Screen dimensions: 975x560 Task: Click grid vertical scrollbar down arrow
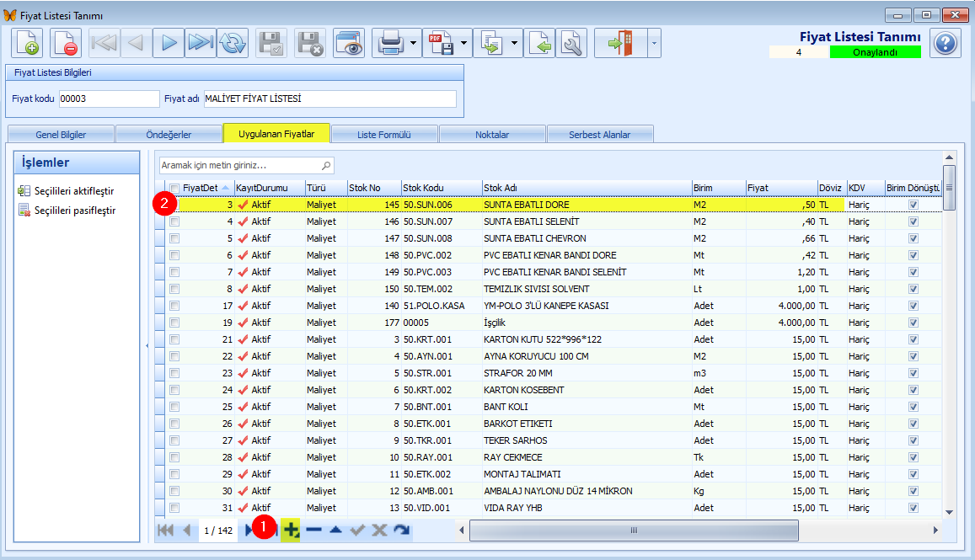pyautogui.click(x=949, y=512)
